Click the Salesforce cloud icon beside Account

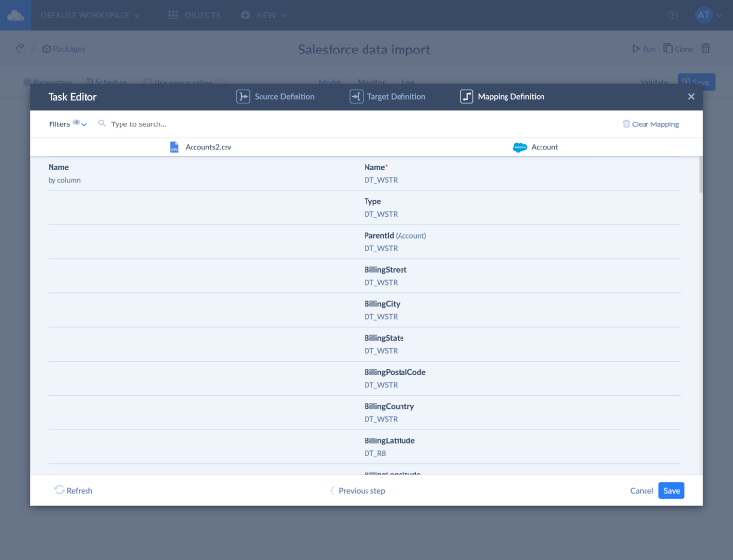pyautogui.click(x=520, y=147)
